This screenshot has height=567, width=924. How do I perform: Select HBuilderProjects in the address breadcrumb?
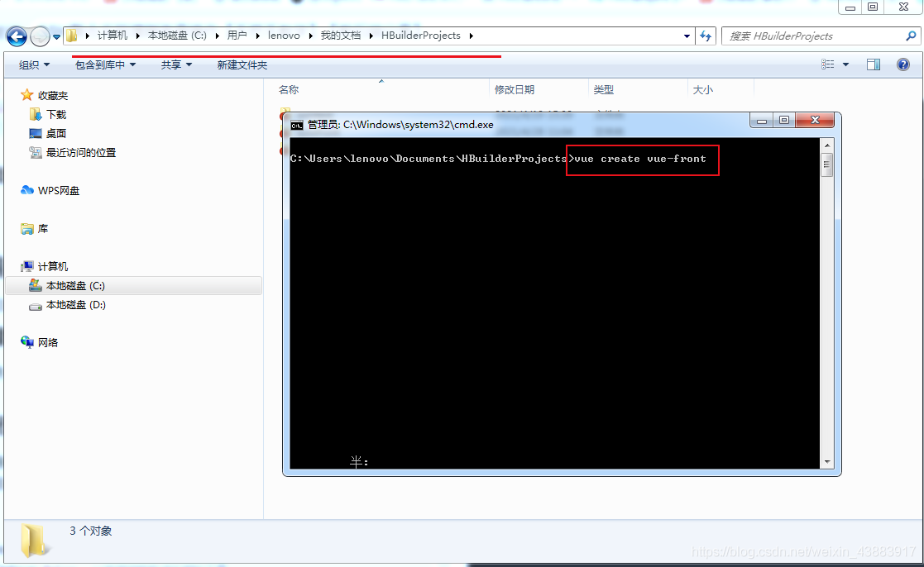(x=421, y=36)
